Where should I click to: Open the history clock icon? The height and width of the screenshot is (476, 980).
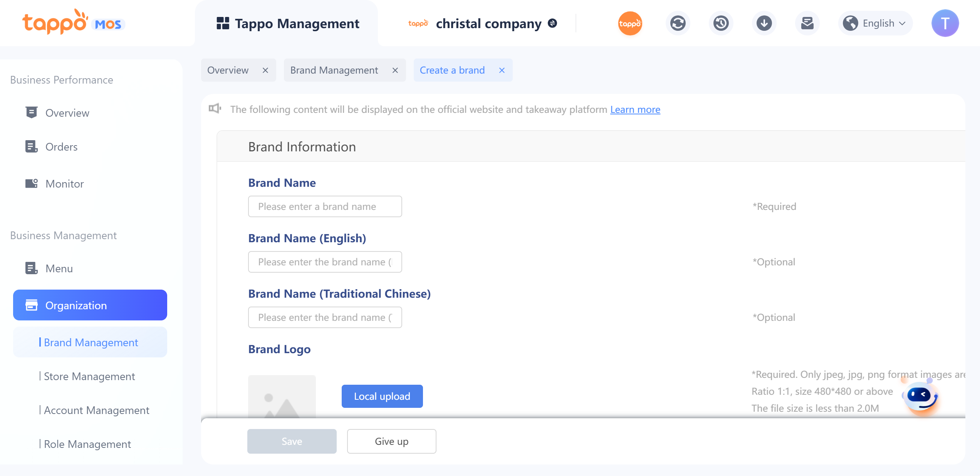(721, 23)
